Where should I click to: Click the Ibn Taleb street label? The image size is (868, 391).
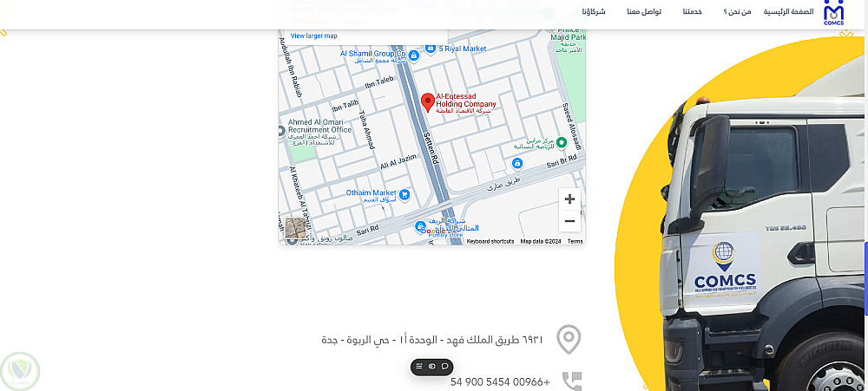click(379, 81)
